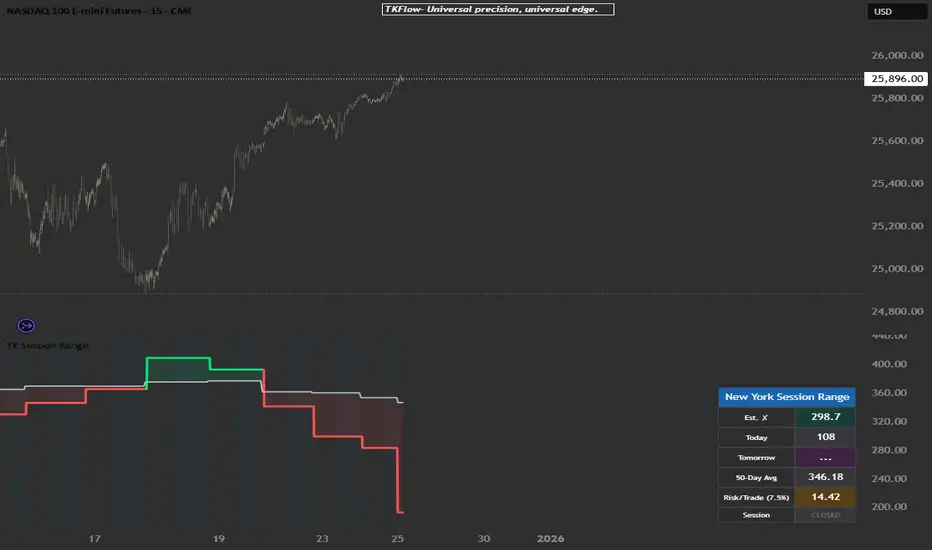Click the current price label 25,896.00

(x=897, y=77)
